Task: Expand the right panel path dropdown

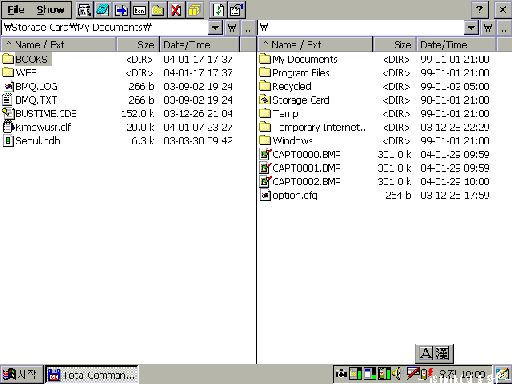Action: tap(472, 28)
